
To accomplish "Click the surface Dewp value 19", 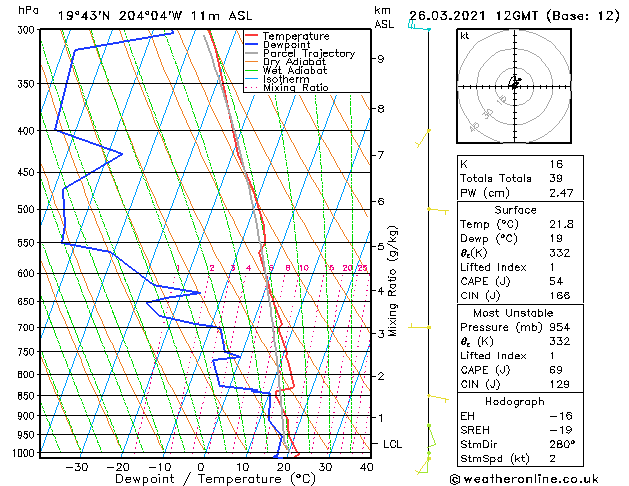I will [x=556, y=239].
